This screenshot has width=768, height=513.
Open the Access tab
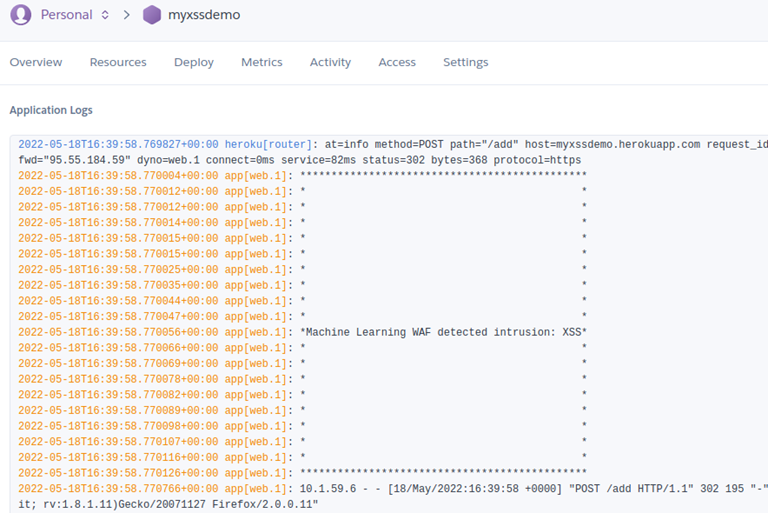tap(397, 62)
